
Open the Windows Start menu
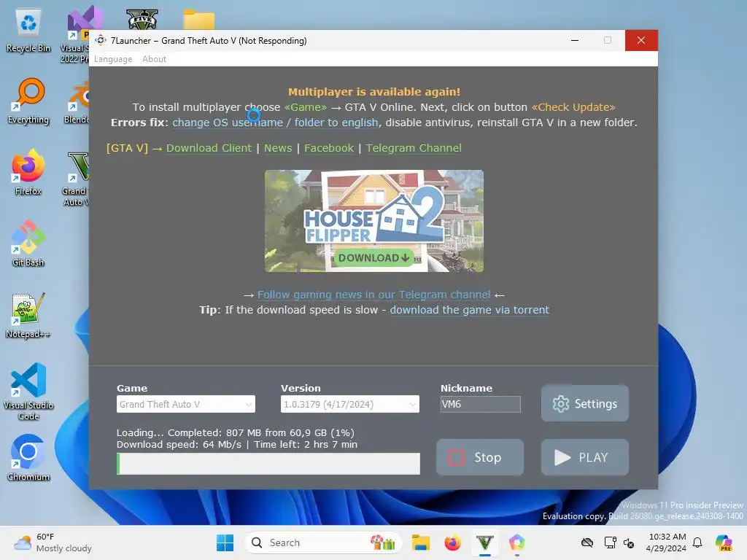coord(225,542)
